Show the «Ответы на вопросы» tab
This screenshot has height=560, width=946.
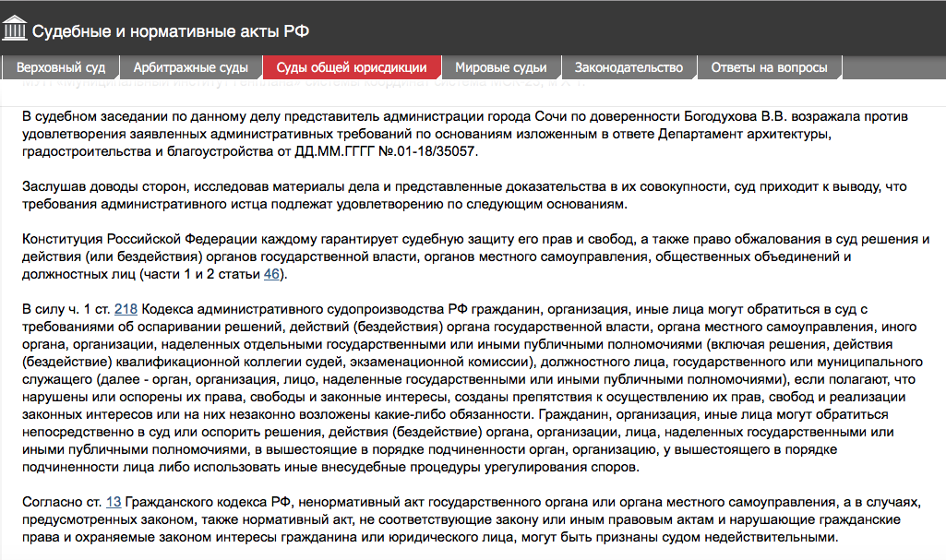click(x=769, y=67)
